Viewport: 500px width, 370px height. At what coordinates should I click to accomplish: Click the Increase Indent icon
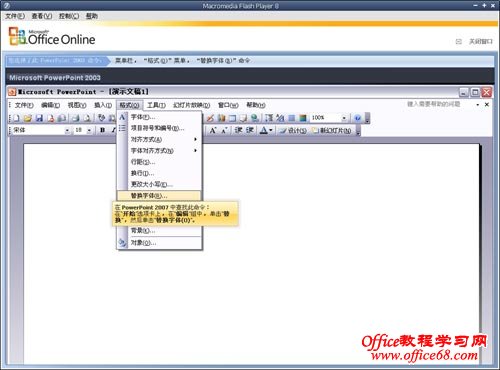(250, 130)
